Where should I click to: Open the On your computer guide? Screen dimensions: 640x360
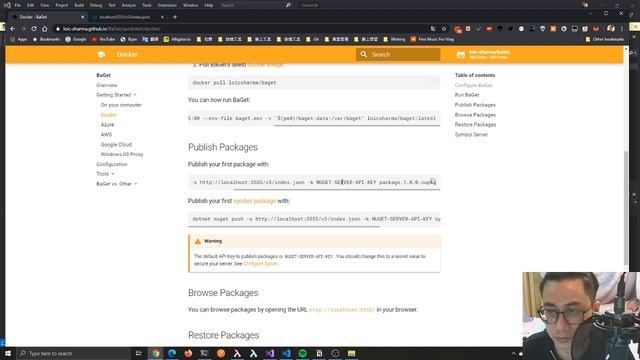121,105
